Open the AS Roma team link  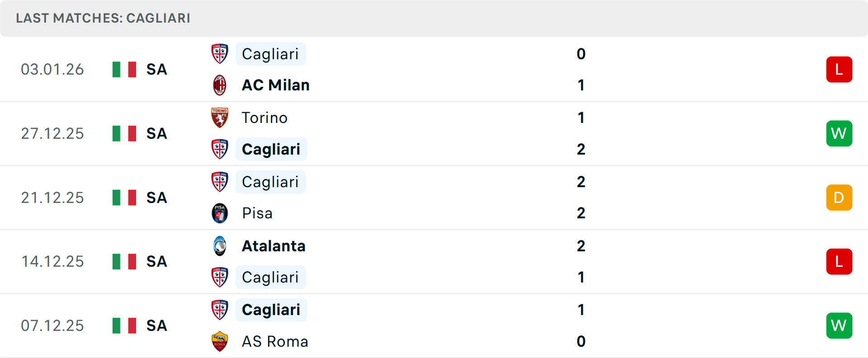pyautogui.click(x=275, y=341)
